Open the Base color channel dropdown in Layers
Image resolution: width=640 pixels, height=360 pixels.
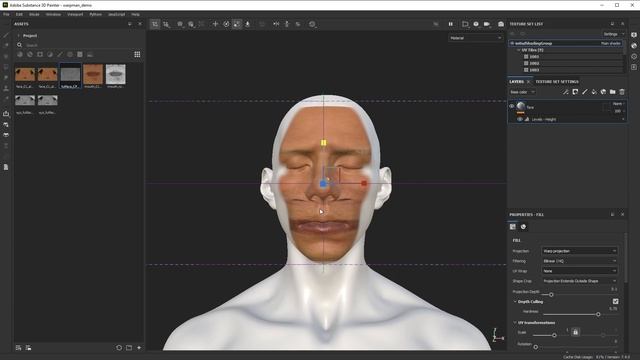[x=522, y=92]
